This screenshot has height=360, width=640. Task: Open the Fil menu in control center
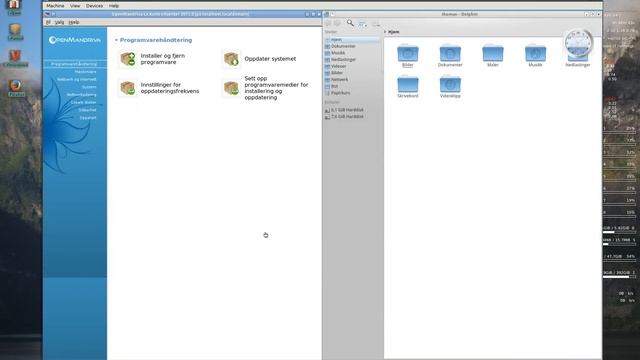coord(48,22)
